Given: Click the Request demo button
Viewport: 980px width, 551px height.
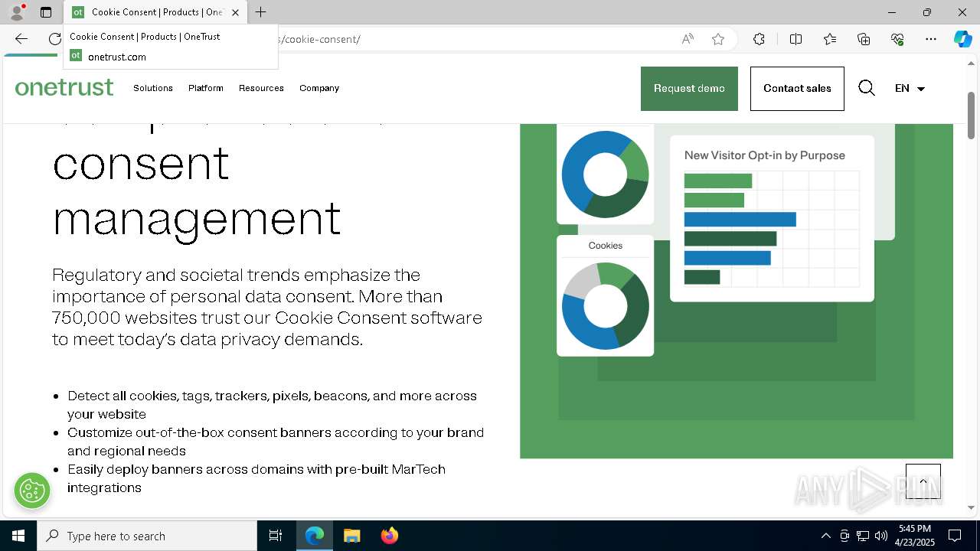Looking at the screenshot, I should [689, 89].
